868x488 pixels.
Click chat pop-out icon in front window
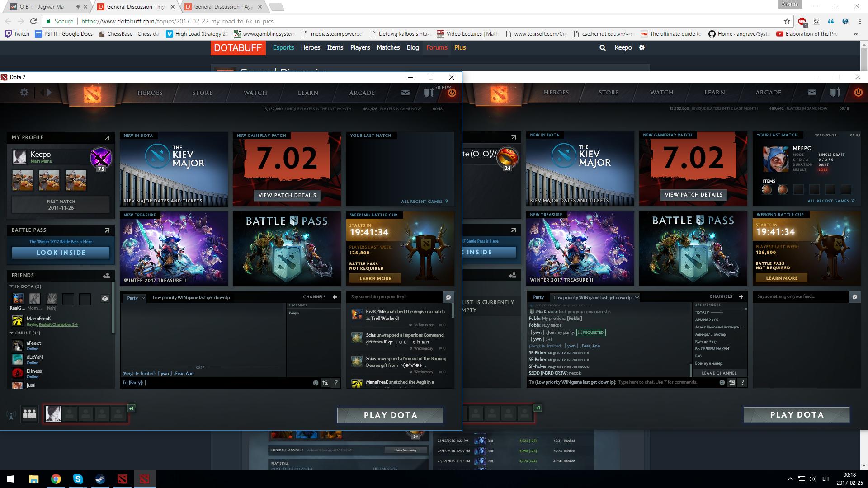pyautogui.click(x=325, y=383)
